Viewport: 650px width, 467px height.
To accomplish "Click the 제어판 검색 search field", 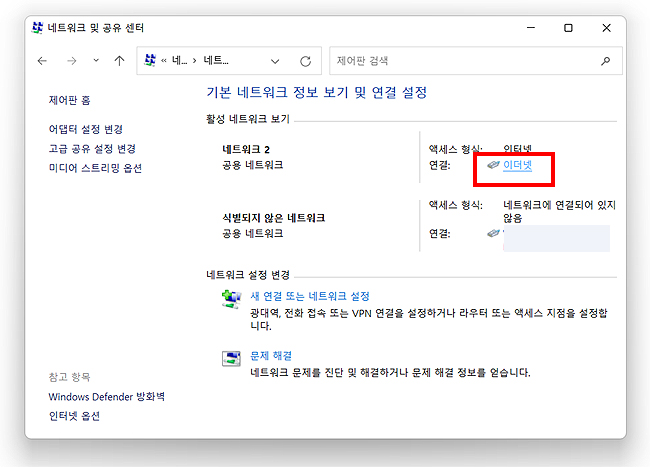I will [x=475, y=61].
